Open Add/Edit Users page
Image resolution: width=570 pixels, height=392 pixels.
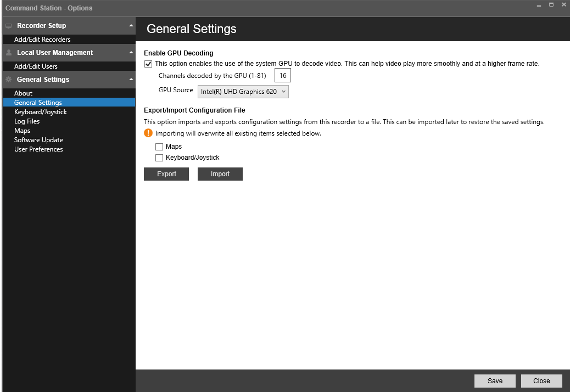click(36, 66)
